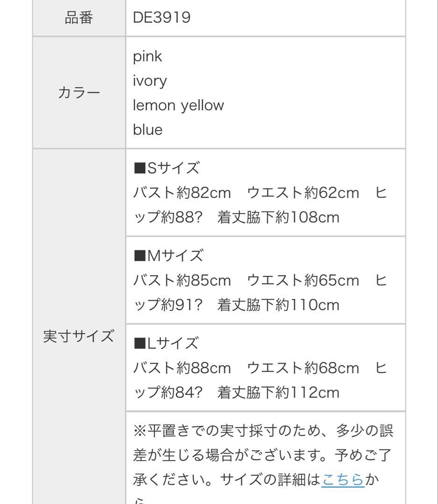The height and width of the screenshot is (504, 438).
Task: Click the ■Mサイズ heading
Action: [x=169, y=256]
